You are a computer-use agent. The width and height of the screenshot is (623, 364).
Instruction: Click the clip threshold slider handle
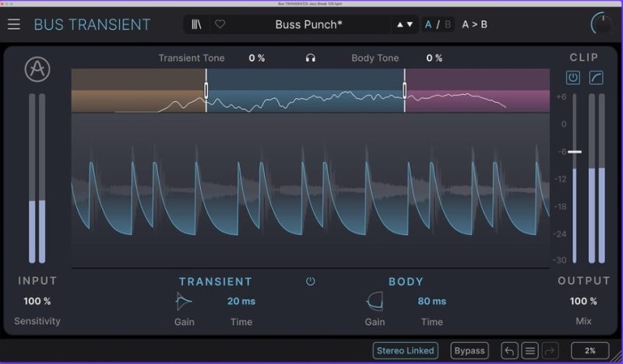click(x=575, y=152)
